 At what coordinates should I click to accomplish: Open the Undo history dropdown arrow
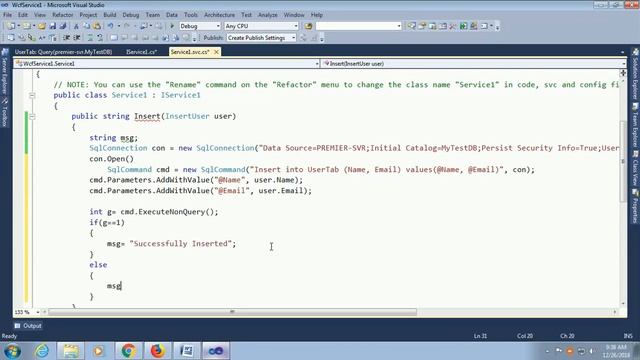(118, 26)
